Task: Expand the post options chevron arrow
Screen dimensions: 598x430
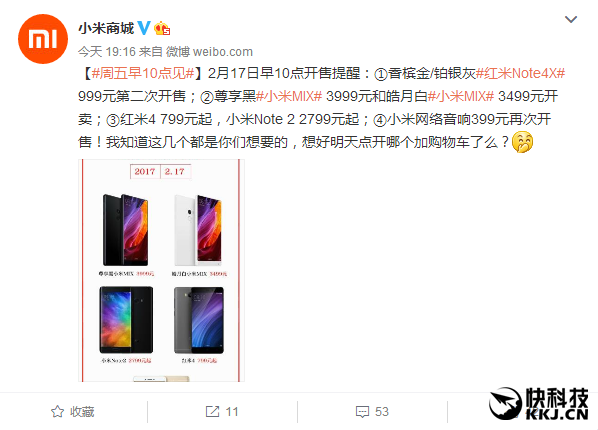Action: coord(571,19)
